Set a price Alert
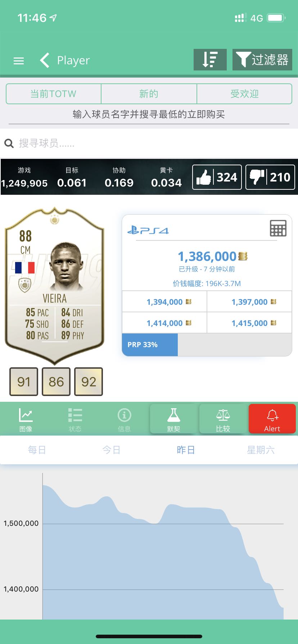The width and height of the screenshot is (298, 644). pos(272,419)
